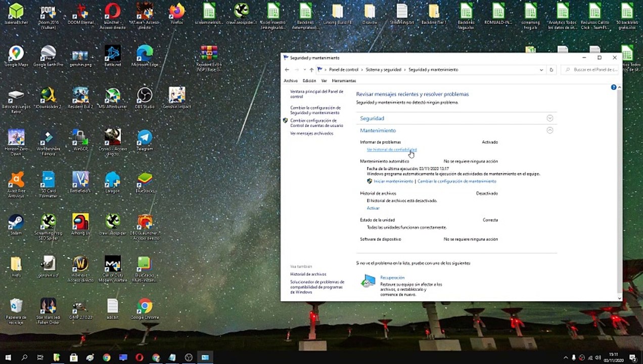This screenshot has height=364, width=643.
Task: Expand the Seguridad section chevron
Action: (x=550, y=118)
